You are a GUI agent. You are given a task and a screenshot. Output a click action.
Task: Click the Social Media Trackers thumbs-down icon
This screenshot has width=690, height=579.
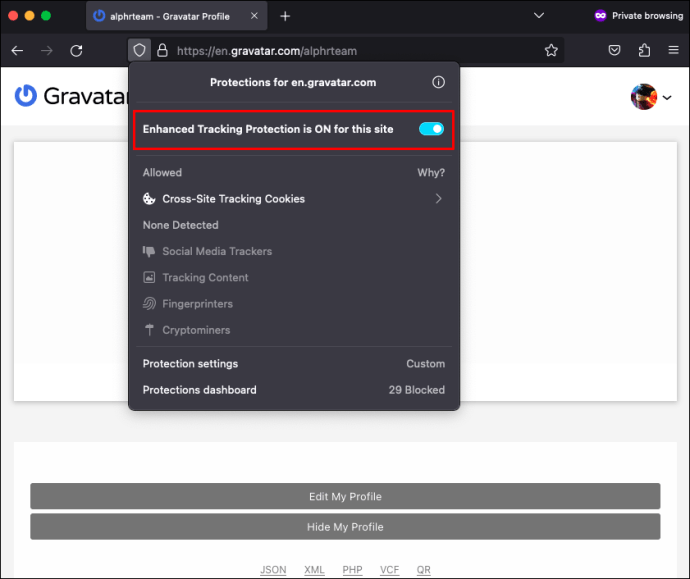pos(149,251)
